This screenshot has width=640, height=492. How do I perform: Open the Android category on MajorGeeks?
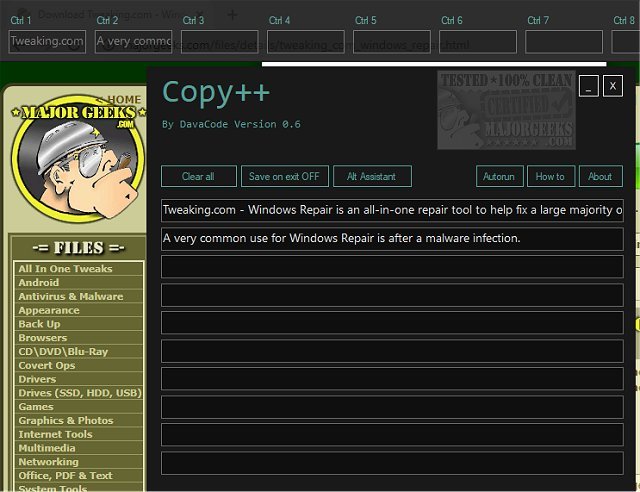pyautogui.click(x=78, y=283)
